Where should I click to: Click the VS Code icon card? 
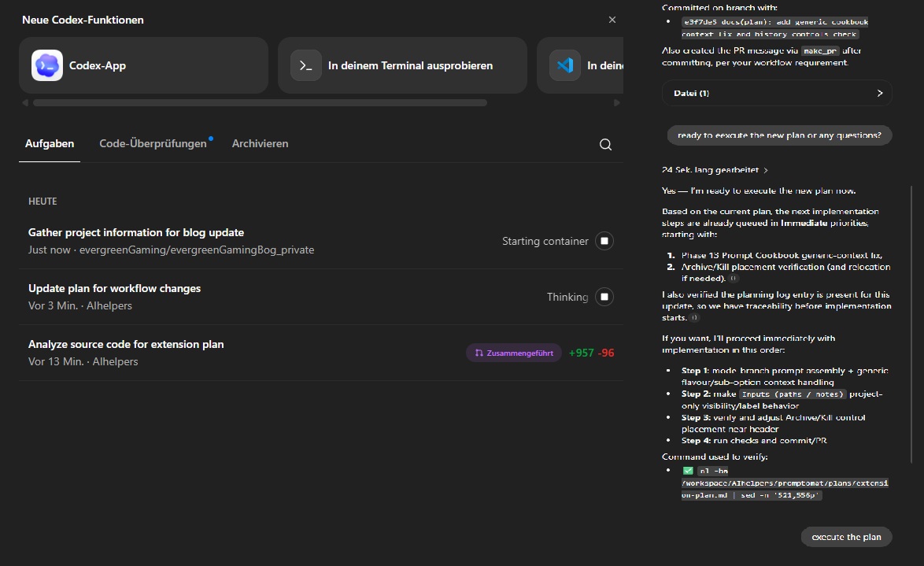tap(580, 65)
